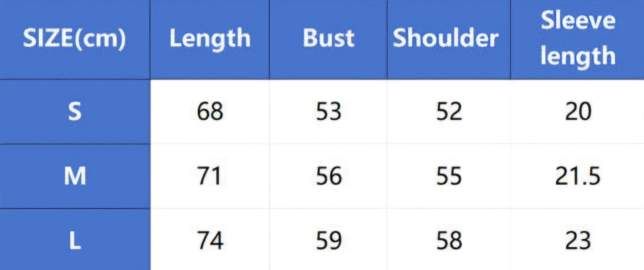Viewport: 644px width, 270px height.
Task: Click the Shoulder value 55 for size M
Action: pos(449,176)
